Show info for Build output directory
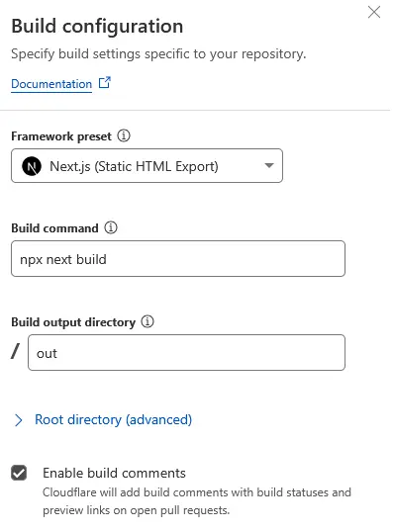394x532 pixels. pyautogui.click(x=148, y=321)
